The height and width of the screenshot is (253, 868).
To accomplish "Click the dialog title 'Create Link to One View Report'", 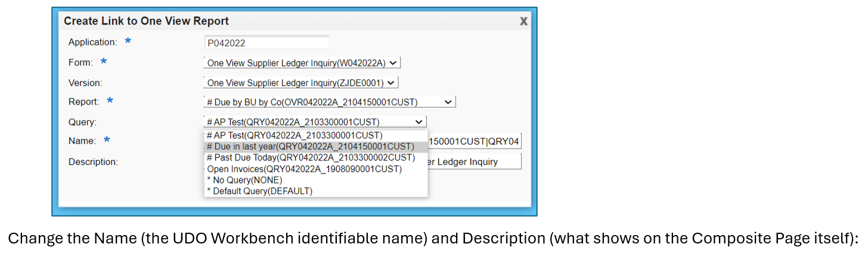I will point(146,21).
